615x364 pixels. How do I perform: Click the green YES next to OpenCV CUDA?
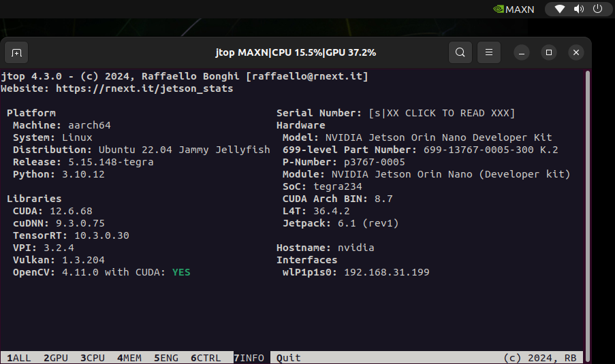point(181,272)
